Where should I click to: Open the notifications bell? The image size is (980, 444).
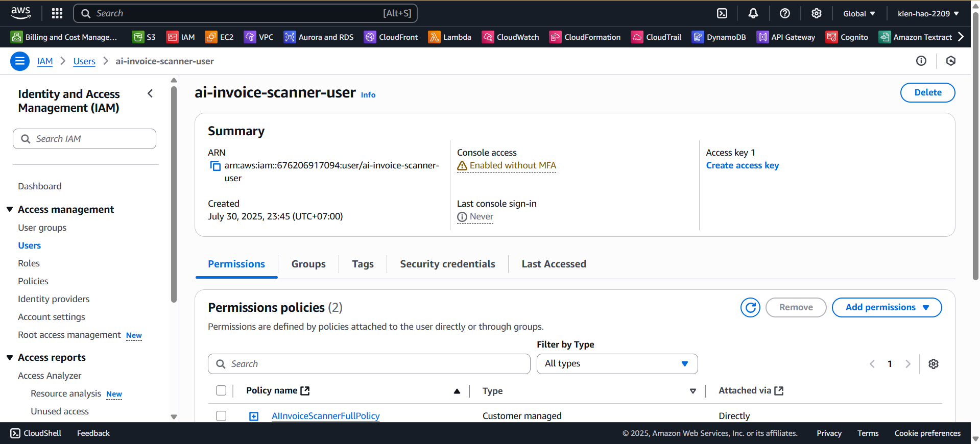pos(753,13)
